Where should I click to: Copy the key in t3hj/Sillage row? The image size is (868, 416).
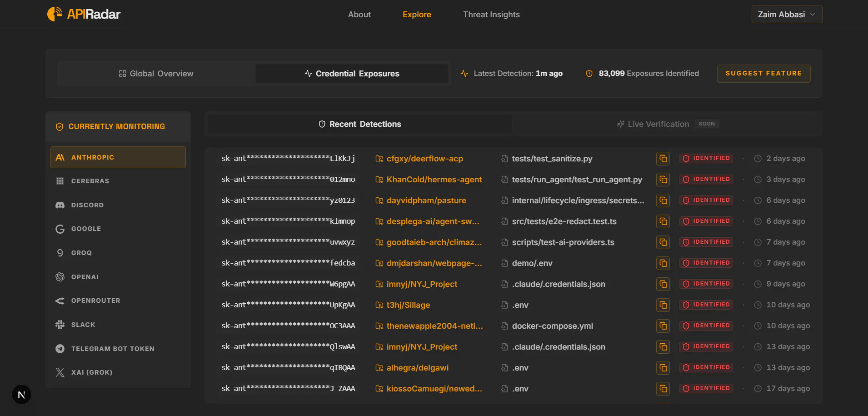(663, 305)
